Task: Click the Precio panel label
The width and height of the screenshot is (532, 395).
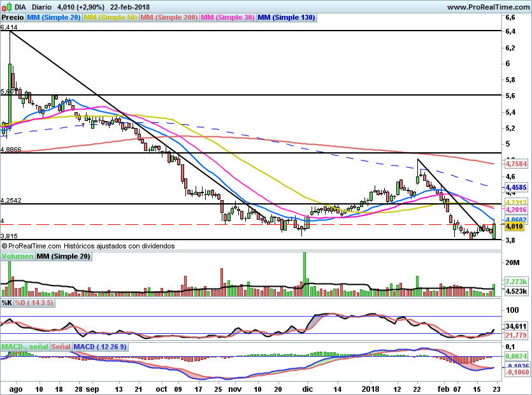Action: (x=13, y=17)
